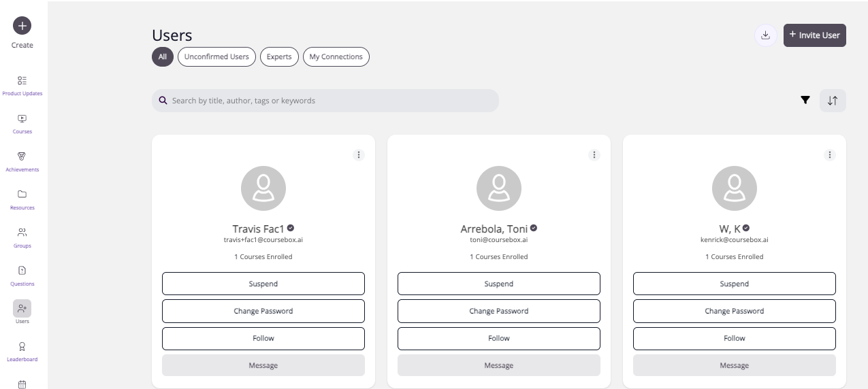The image size is (868, 389).
Task: Switch to My Connections tab
Action: pos(336,57)
